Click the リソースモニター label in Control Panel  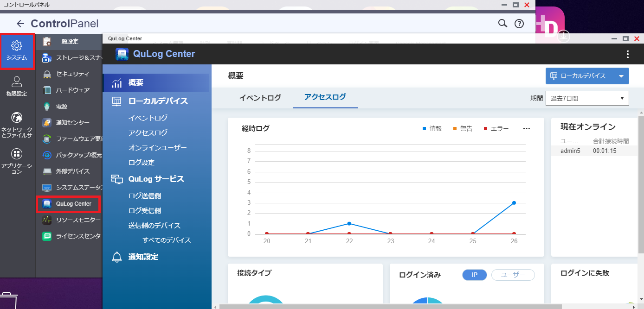pyautogui.click(x=78, y=220)
